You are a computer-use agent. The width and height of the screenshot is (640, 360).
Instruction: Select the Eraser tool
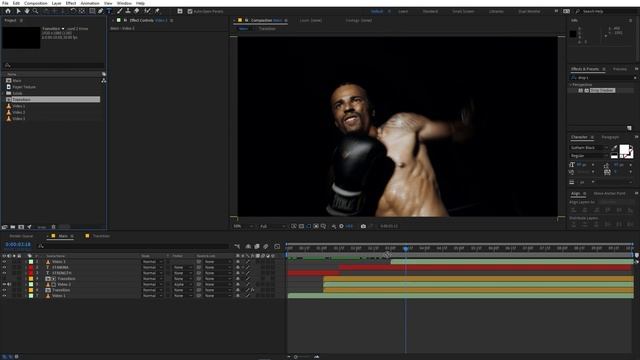point(137,11)
